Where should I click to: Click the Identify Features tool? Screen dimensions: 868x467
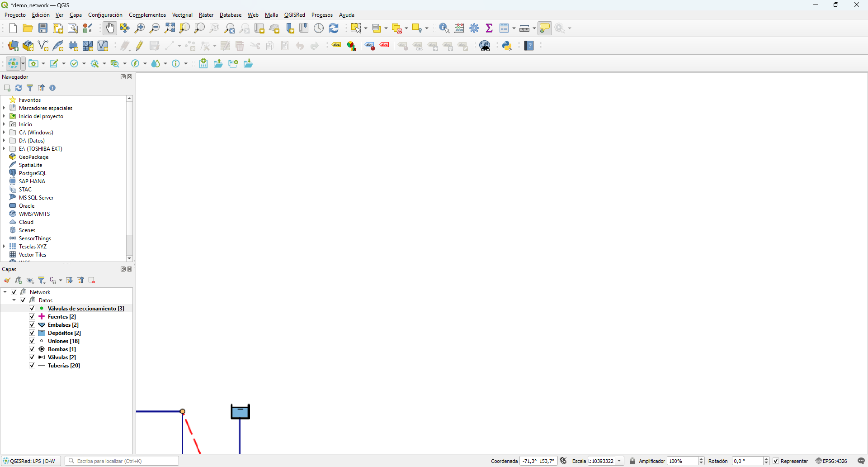tap(444, 28)
